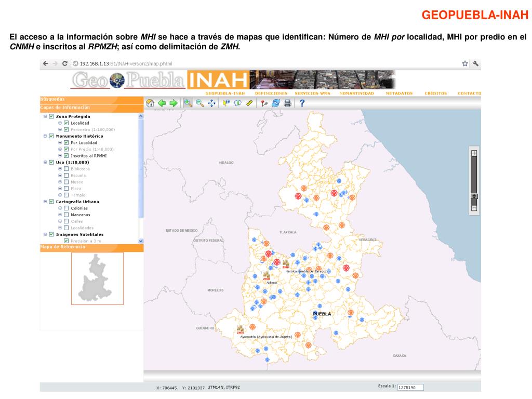The image size is (532, 399).
Task: Collapse Uso (1:10,000) group
Action: (45, 162)
